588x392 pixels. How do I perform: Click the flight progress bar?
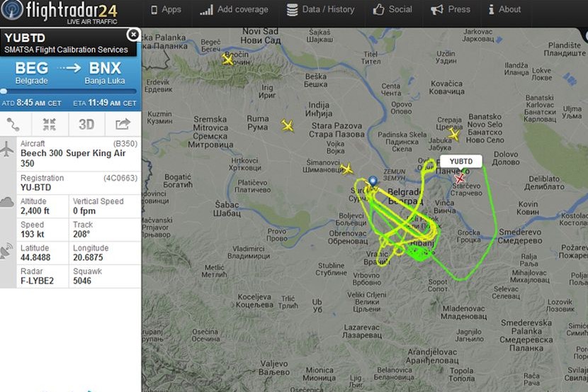click(69, 91)
